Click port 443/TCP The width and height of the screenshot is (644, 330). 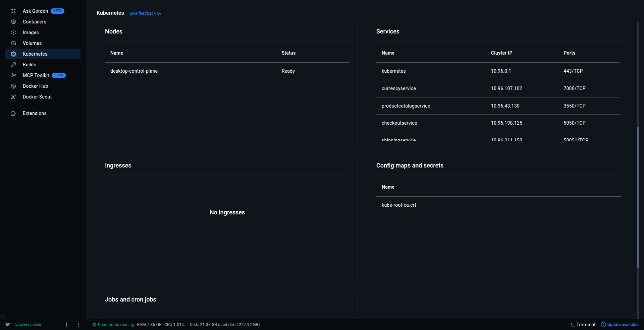[x=573, y=71]
